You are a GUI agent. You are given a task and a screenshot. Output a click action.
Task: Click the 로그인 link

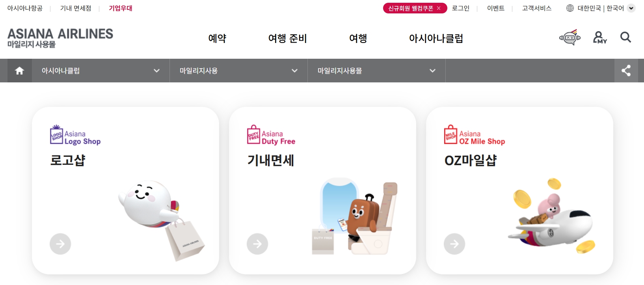pos(461,8)
